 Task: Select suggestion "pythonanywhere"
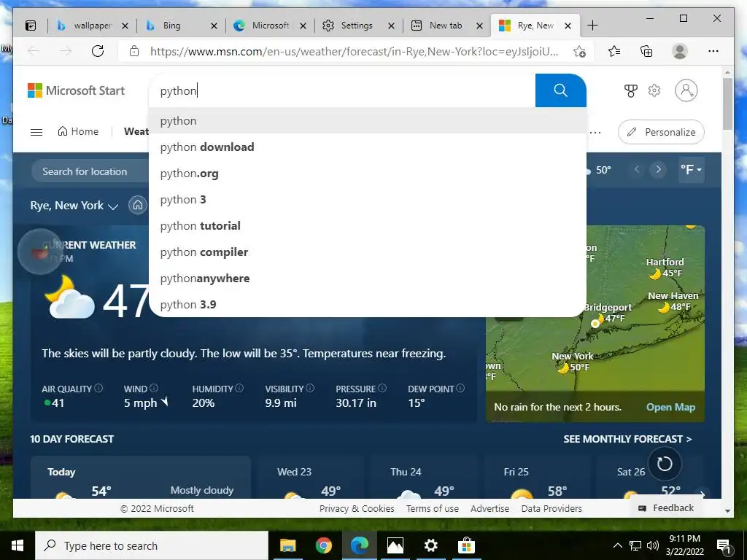(x=368, y=278)
